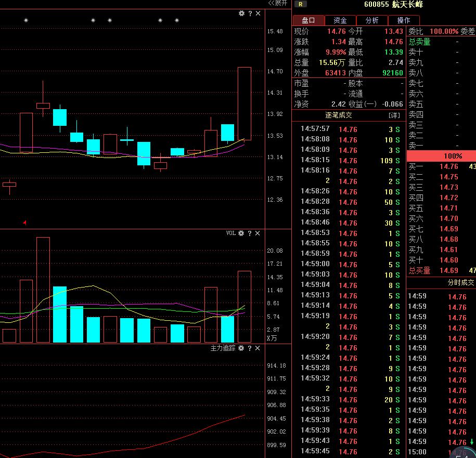Screen dimensions: 476x458
Task: Click the 分时成交 section header
Action: pos(461,282)
